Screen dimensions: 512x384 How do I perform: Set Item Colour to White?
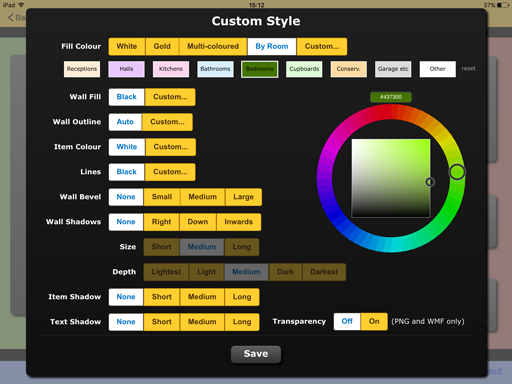[127, 147]
